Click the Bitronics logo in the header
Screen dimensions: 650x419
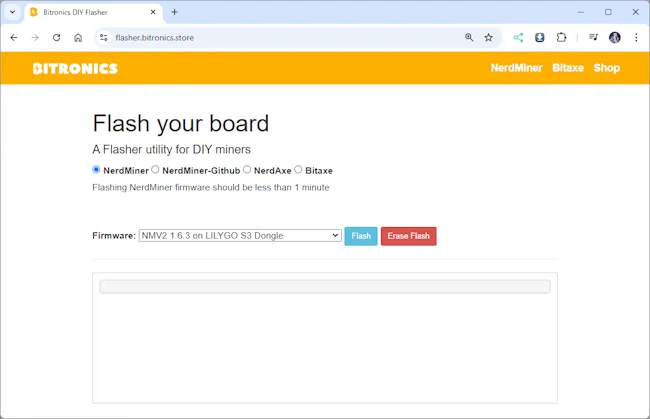[75, 68]
